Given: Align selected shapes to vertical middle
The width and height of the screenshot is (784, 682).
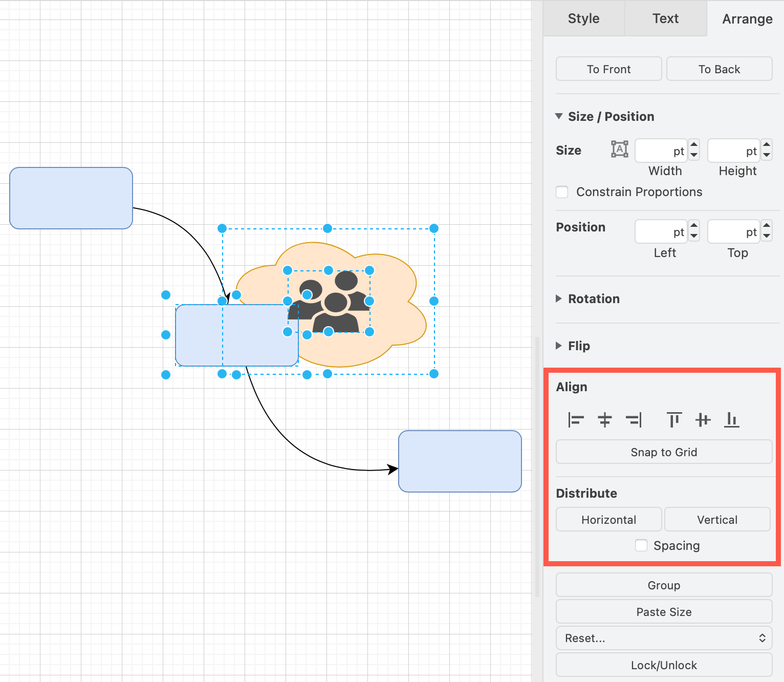Looking at the screenshot, I should (x=703, y=420).
